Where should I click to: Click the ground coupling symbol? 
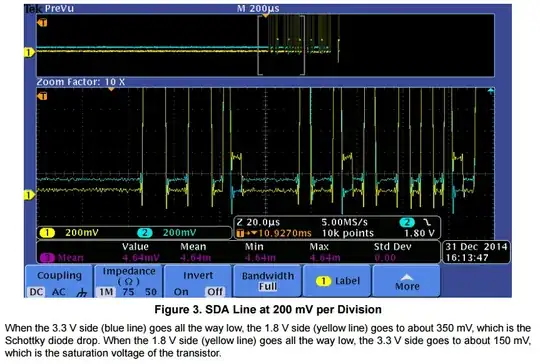[x=82, y=292]
